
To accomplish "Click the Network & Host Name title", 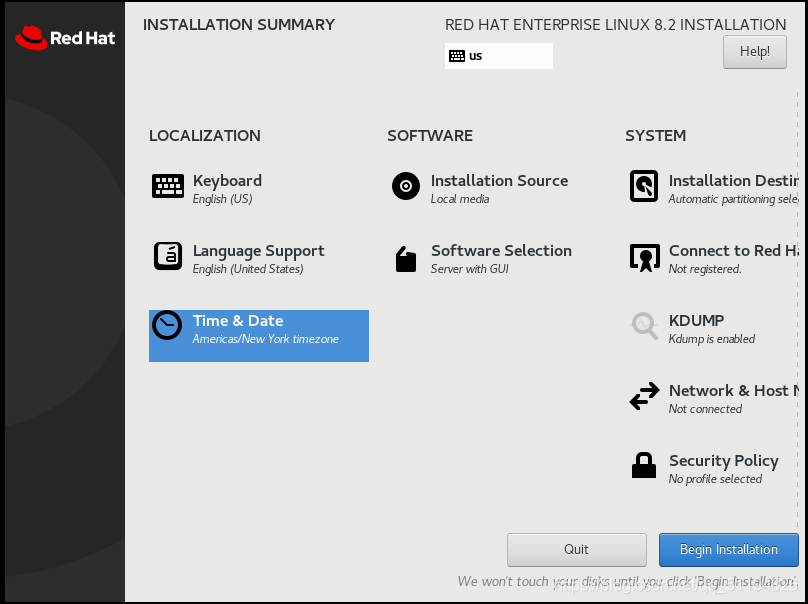I will click(734, 391).
